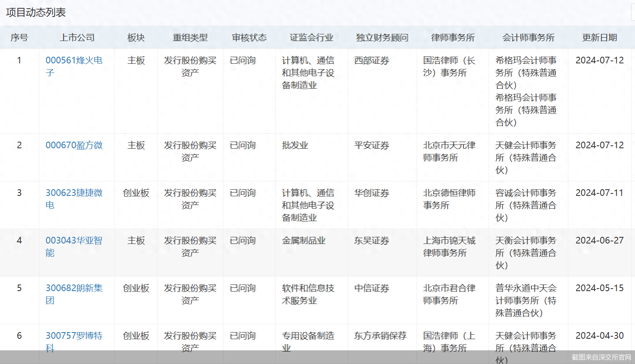Select the 天衡会计师事务所 accounting firm cell
The width and height of the screenshot is (635, 364).
tap(526, 253)
